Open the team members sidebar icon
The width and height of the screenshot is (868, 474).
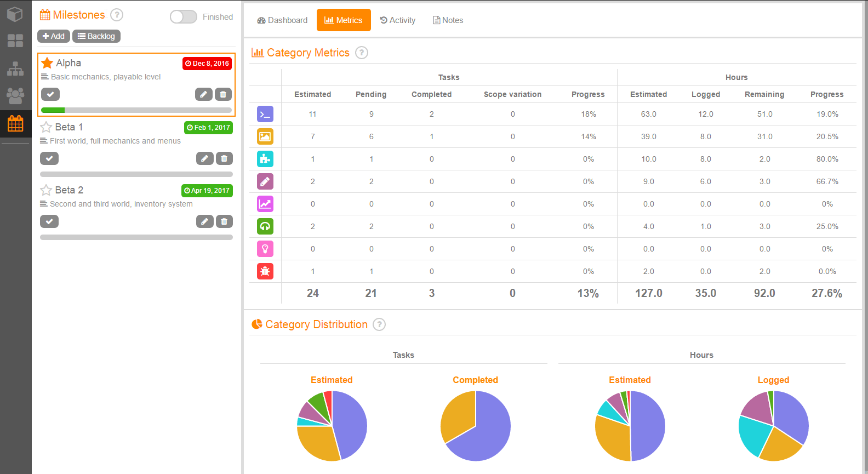15,96
